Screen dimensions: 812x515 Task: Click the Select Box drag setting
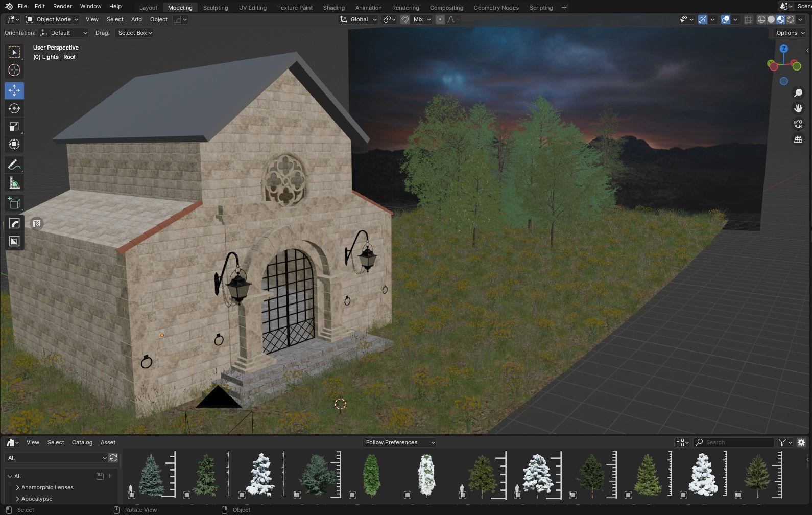click(135, 33)
